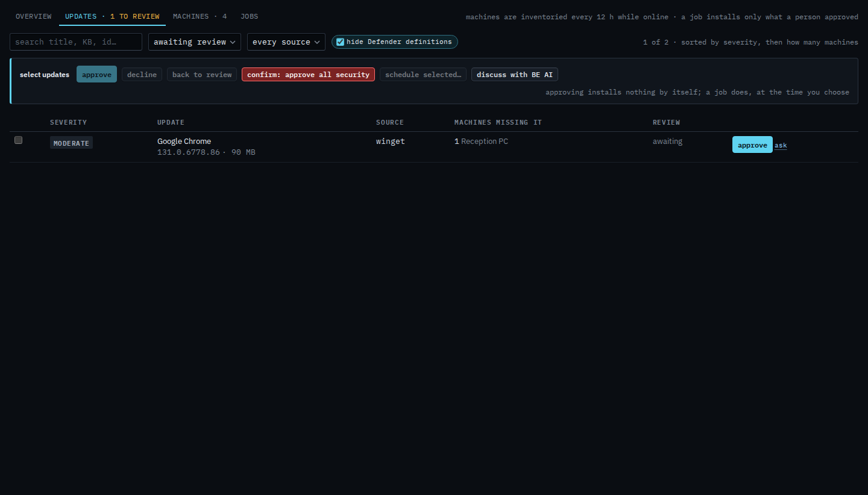Focus the search title, KB, id field
Viewport: 868px width, 495px height.
76,42
